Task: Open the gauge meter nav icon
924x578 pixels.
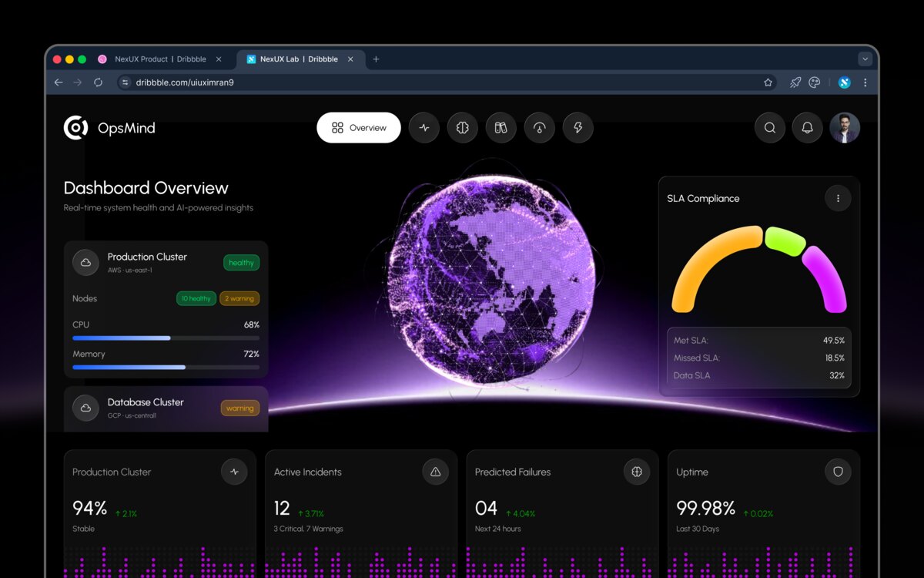Action: [540, 128]
